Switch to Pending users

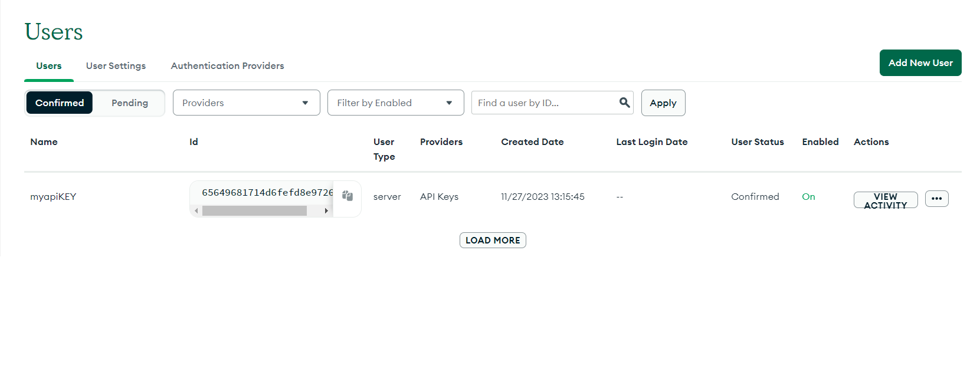tap(130, 103)
